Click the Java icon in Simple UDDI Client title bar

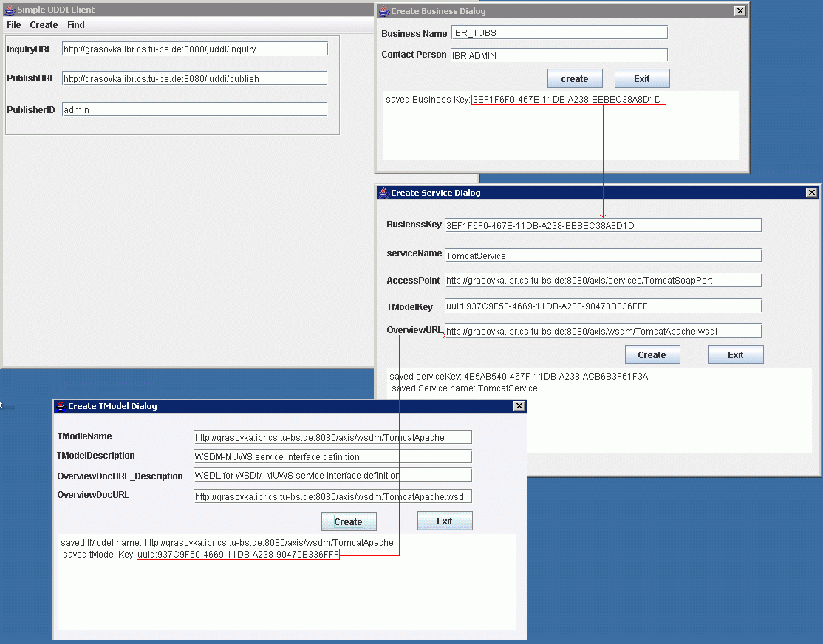click(10, 10)
